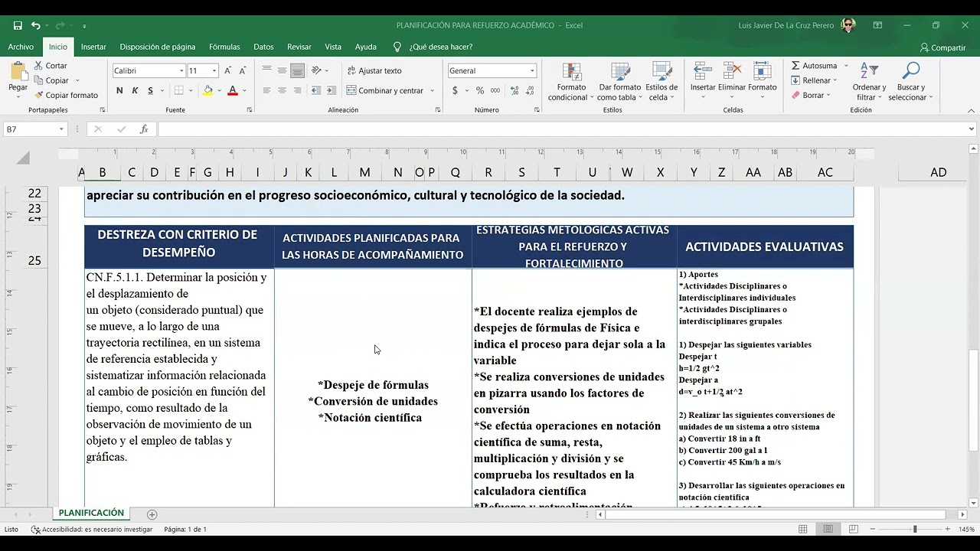
Task: Click the Font color A icon
Action: pyautogui.click(x=232, y=90)
